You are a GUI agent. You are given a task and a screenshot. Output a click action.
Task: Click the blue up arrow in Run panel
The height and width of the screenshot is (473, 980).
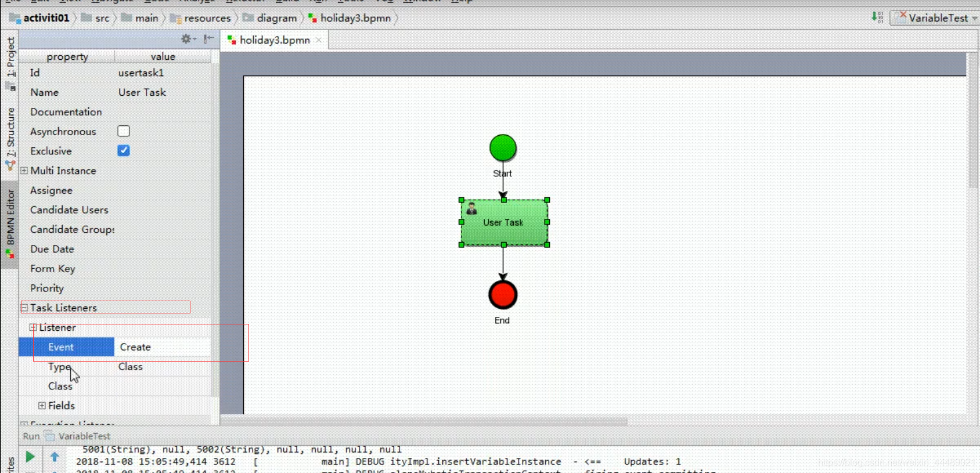pos(55,457)
